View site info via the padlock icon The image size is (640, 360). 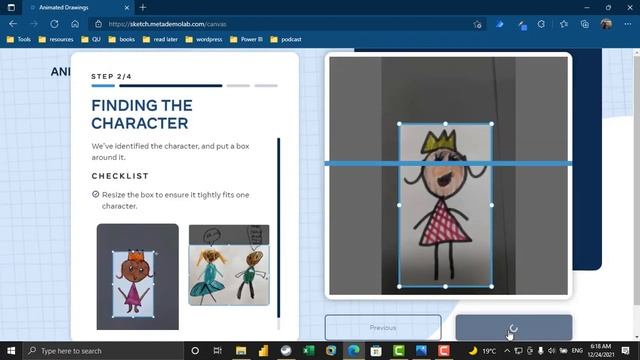(98, 24)
